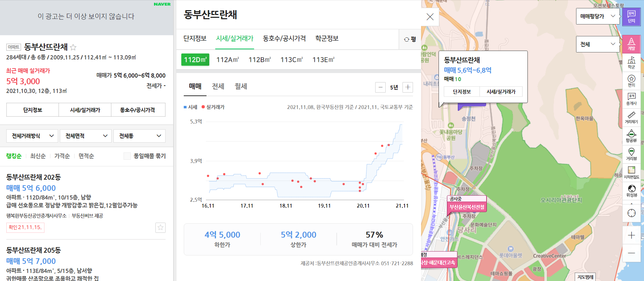Select the 112Dm² area type

[x=195, y=60]
